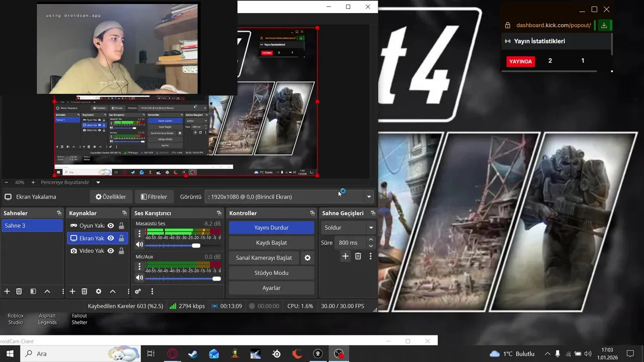The width and height of the screenshot is (644, 362).
Task: Open virtual camera settings gear
Action: pyautogui.click(x=307, y=258)
